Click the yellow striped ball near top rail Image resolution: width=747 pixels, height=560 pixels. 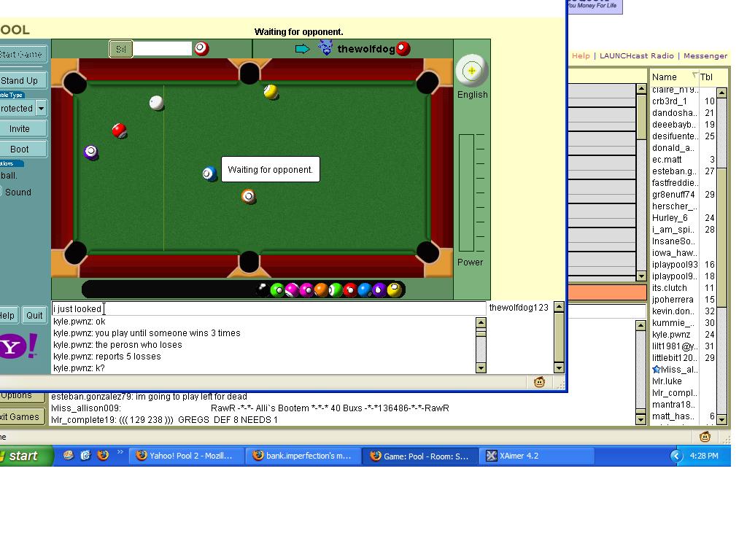(x=271, y=91)
